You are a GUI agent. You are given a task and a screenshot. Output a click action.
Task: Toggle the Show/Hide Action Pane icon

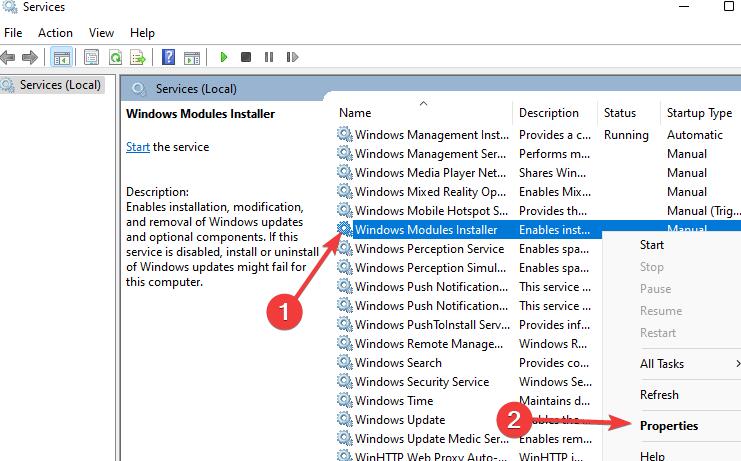coord(192,58)
